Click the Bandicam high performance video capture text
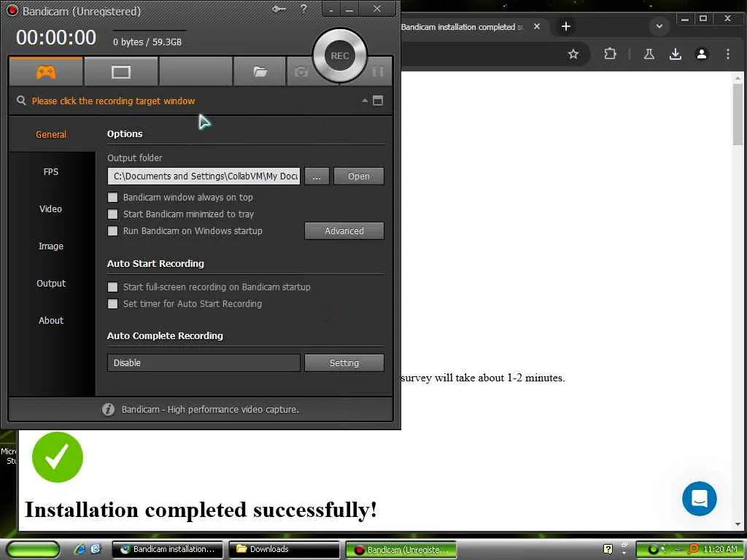Viewport: 747px width, 560px height. coord(210,409)
